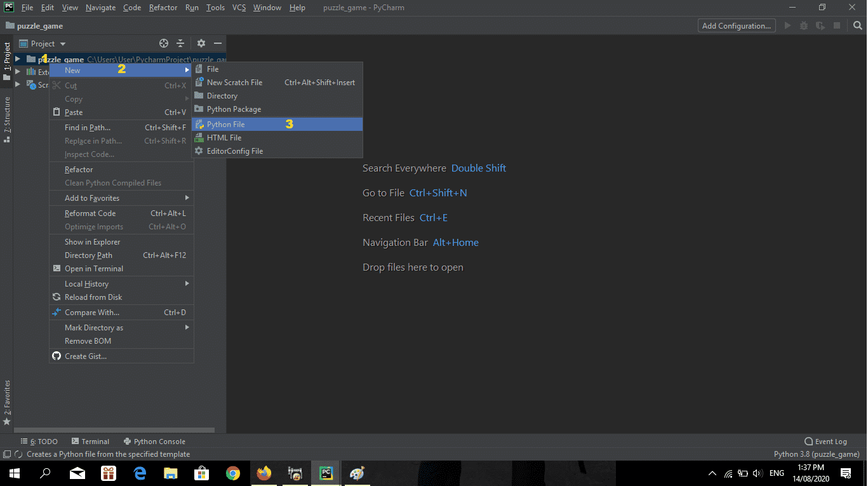Open PyCharm from the taskbar
Viewport: 868px width, 486px height.
(x=326, y=473)
